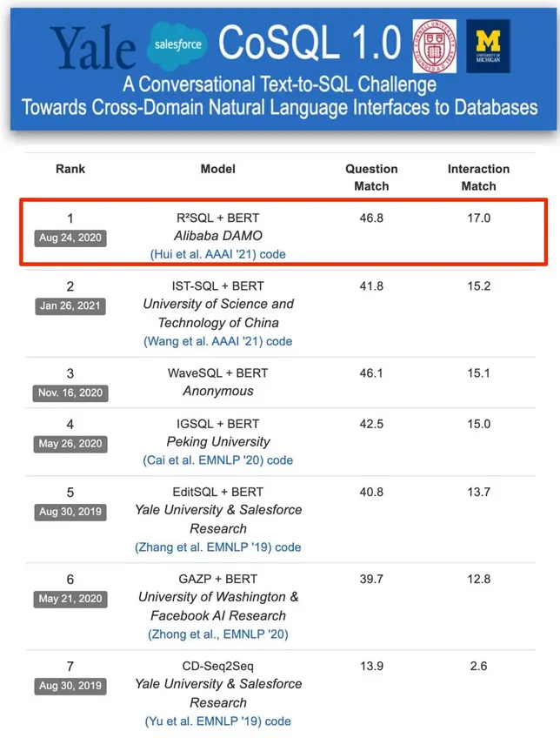Open Yu et al. EMNLP '19 paper link
560x738 pixels.
click(x=203, y=721)
